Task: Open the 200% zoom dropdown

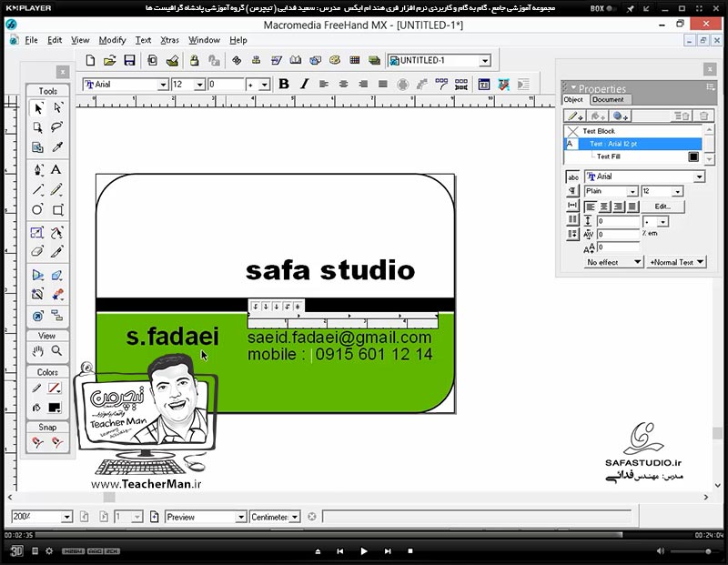Action: point(66,517)
